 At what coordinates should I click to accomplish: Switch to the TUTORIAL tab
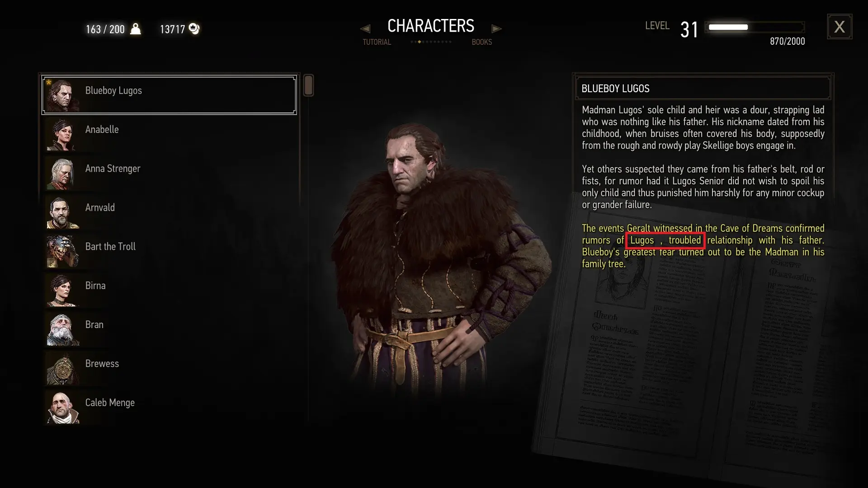[377, 42]
